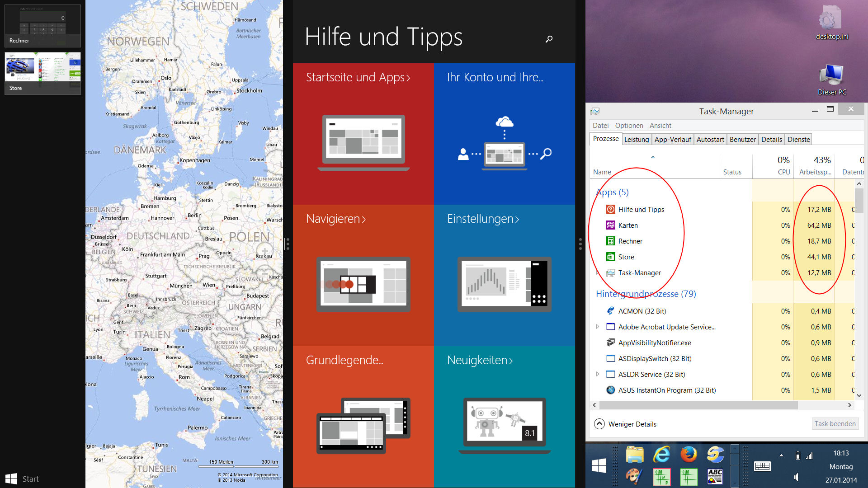Switch to the Rechner app thumbnail

42,26
